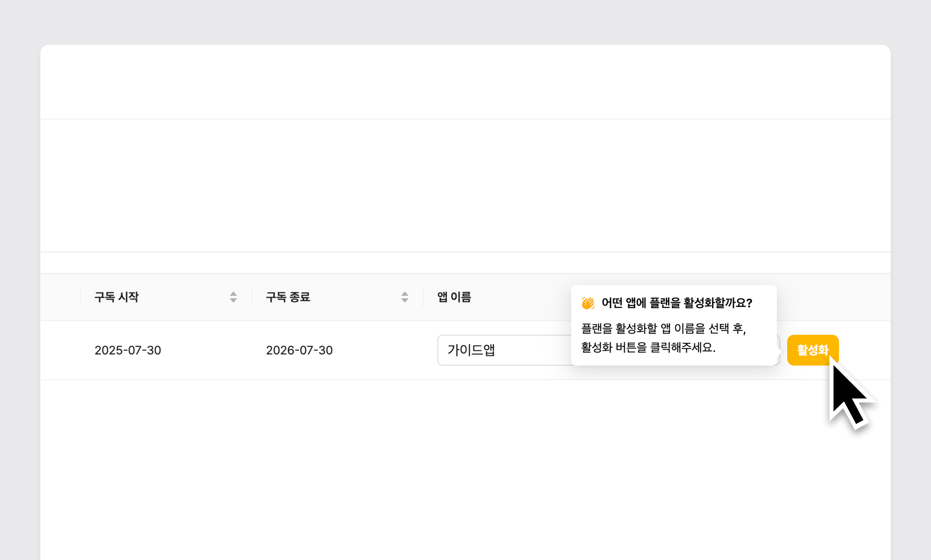The width and height of the screenshot is (931, 560).
Task: Click the 구독 시작 column header
Action: (116, 297)
